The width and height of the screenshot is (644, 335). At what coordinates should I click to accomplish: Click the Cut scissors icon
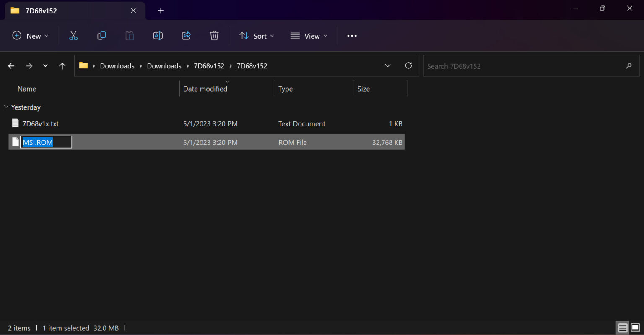[73, 36]
